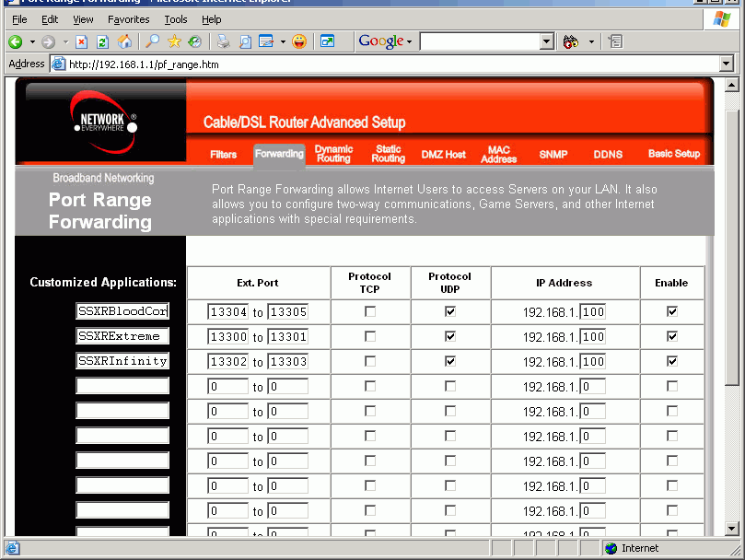Click the window icon beside the smiley

click(327, 41)
